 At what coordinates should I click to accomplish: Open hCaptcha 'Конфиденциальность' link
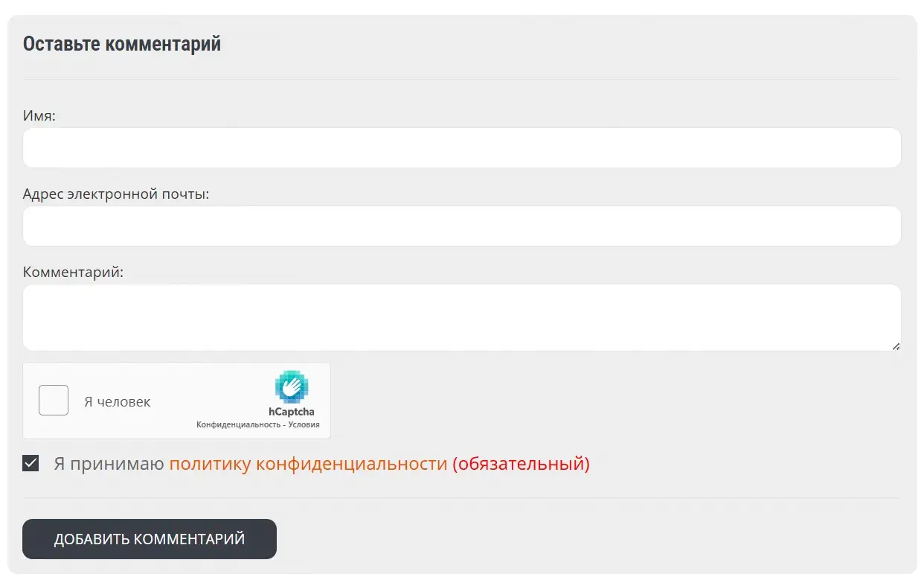tap(237, 425)
